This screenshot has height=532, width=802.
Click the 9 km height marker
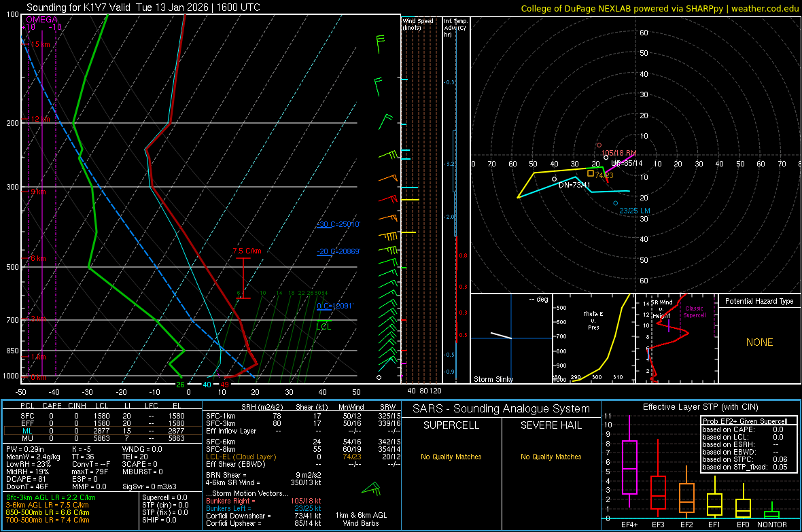coord(38,192)
